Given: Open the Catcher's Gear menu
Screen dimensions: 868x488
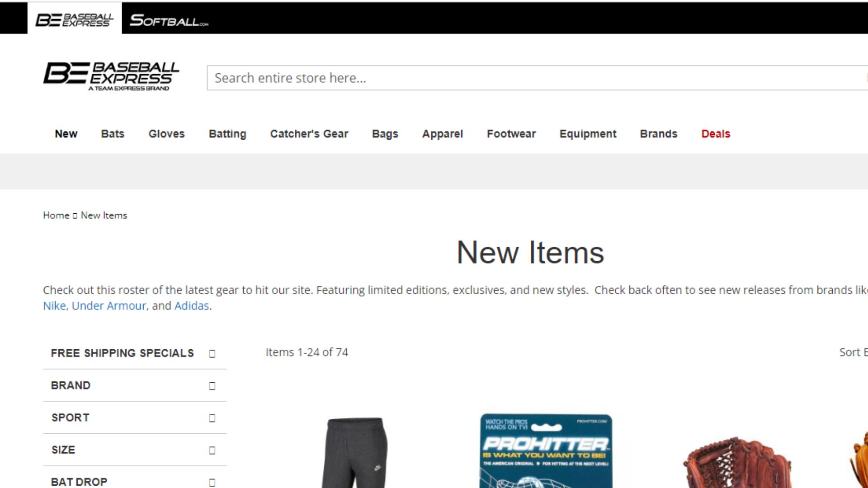Looking at the screenshot, I should [x=309, y=134].
